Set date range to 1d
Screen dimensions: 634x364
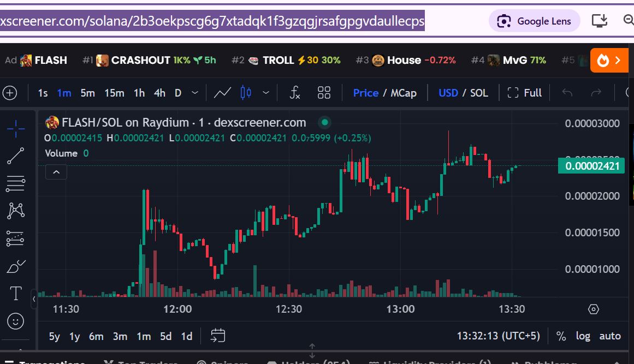(x=186, y=337)
